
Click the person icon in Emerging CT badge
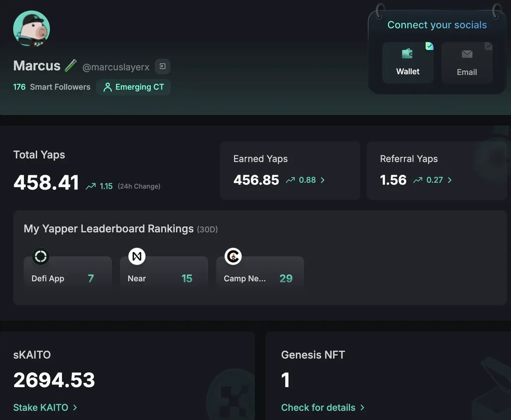[x=108, y=87]
